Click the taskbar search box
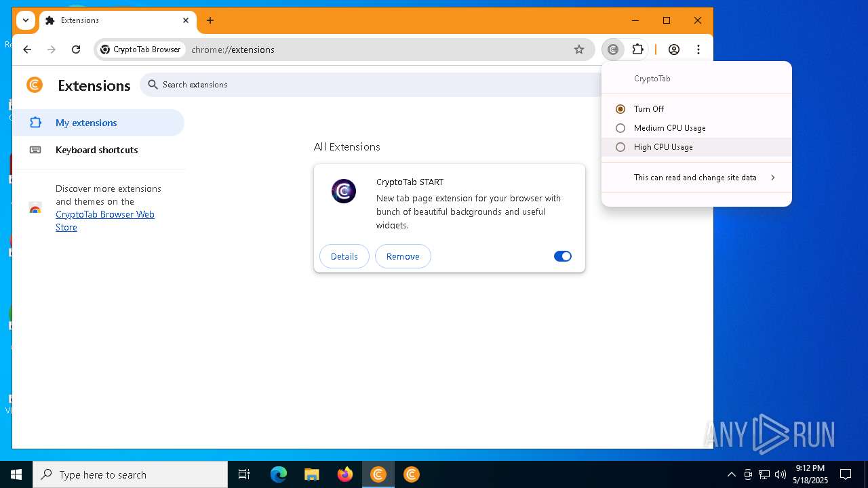868x488 pixels. tap(130, 474)
